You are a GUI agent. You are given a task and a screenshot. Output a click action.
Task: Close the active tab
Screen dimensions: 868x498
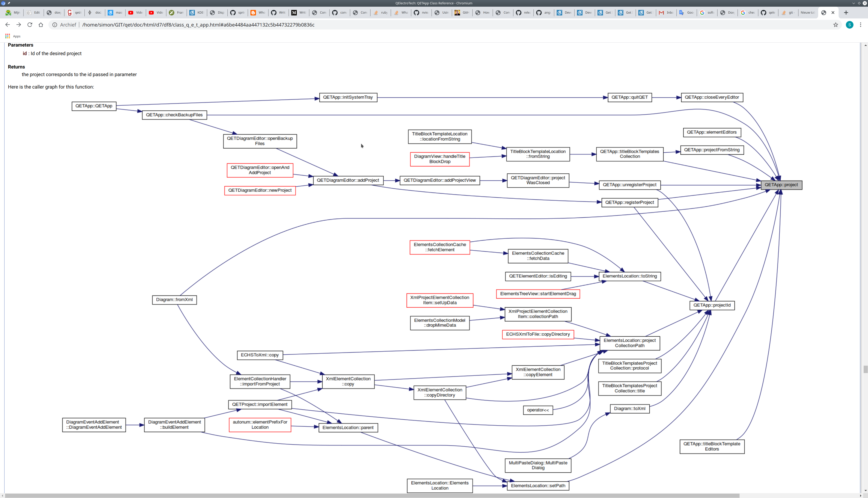833,13
